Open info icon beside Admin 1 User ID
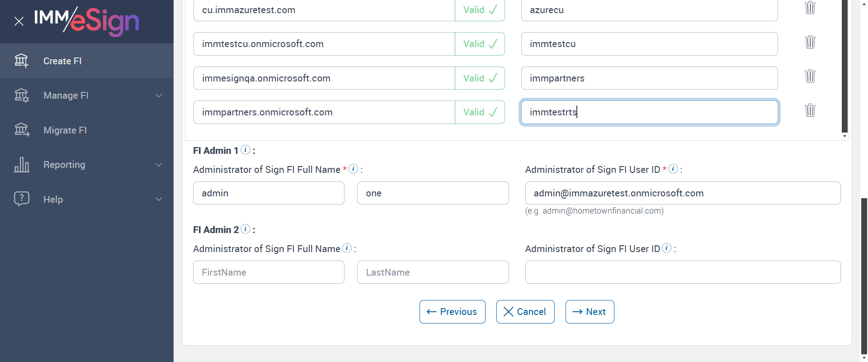The width and height of the screenshot is (868, 362). click(x=673, y=169)
